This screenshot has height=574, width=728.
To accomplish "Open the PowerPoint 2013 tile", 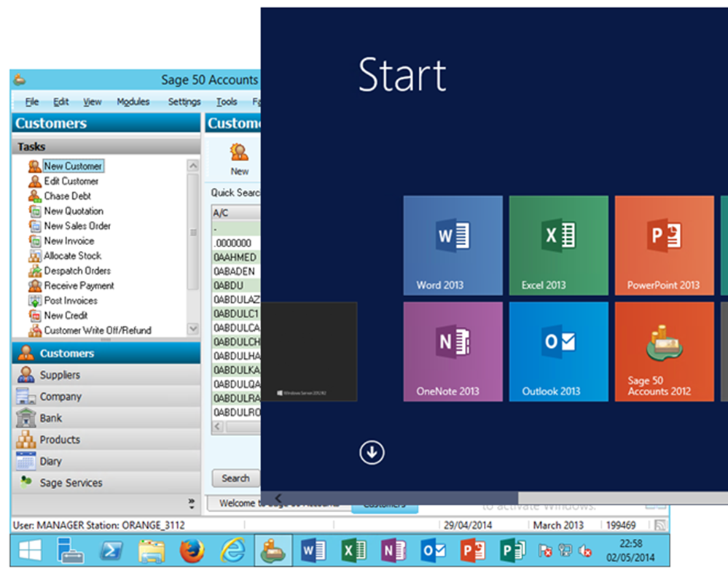I will point(664,245).
